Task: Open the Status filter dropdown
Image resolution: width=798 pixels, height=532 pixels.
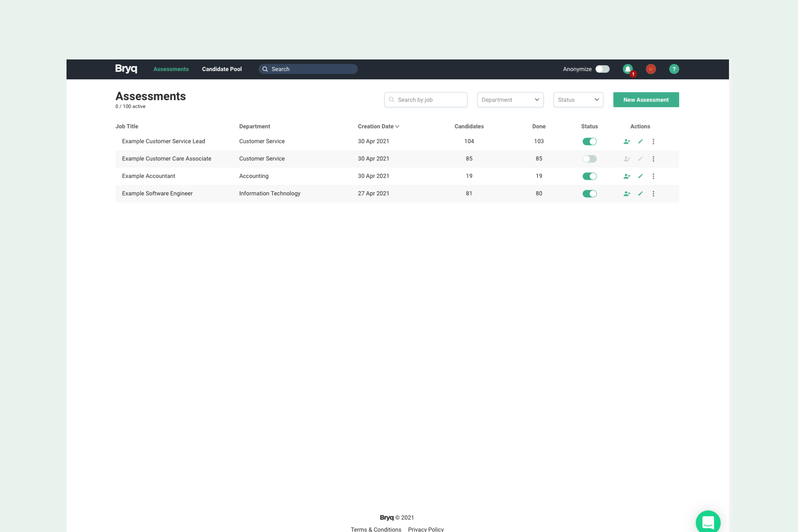Action: tap(578, 100)
